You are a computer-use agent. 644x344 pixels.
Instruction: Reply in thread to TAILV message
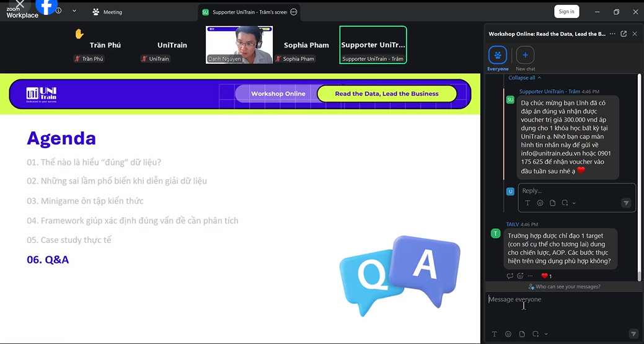[509, 276]
